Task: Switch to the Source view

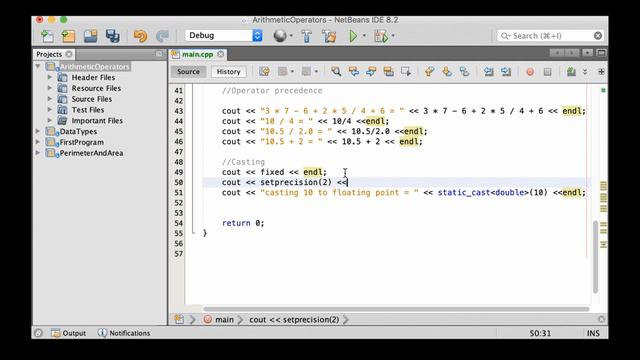Action: click(x=188, y=71)
